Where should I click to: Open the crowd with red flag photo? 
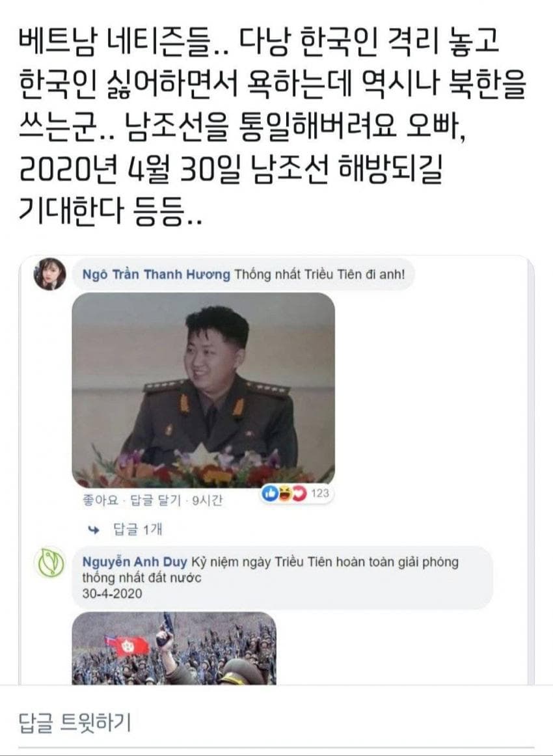(x=174, y=649)
